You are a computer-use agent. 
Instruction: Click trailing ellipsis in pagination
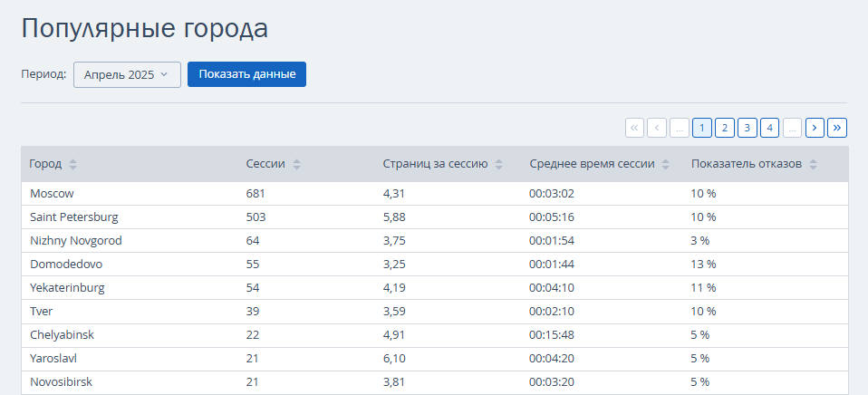click(792, 128)
